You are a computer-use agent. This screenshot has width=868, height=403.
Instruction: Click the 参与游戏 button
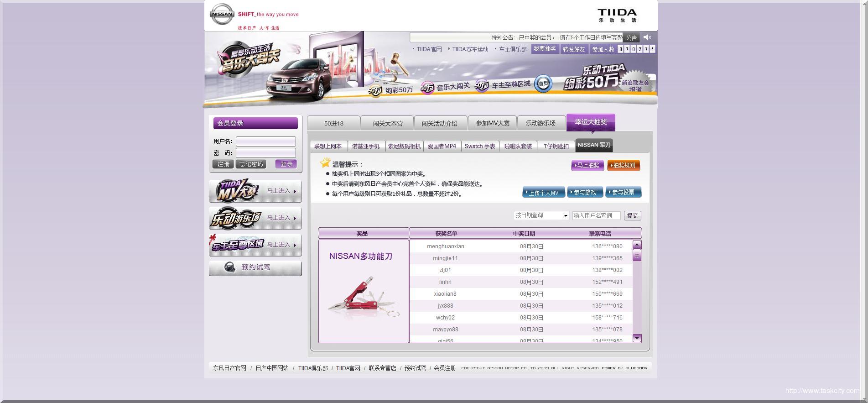tap(585, 193)
